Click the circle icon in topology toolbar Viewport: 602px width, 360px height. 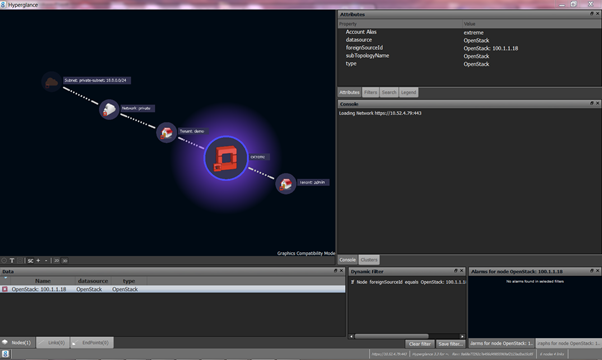4,261
